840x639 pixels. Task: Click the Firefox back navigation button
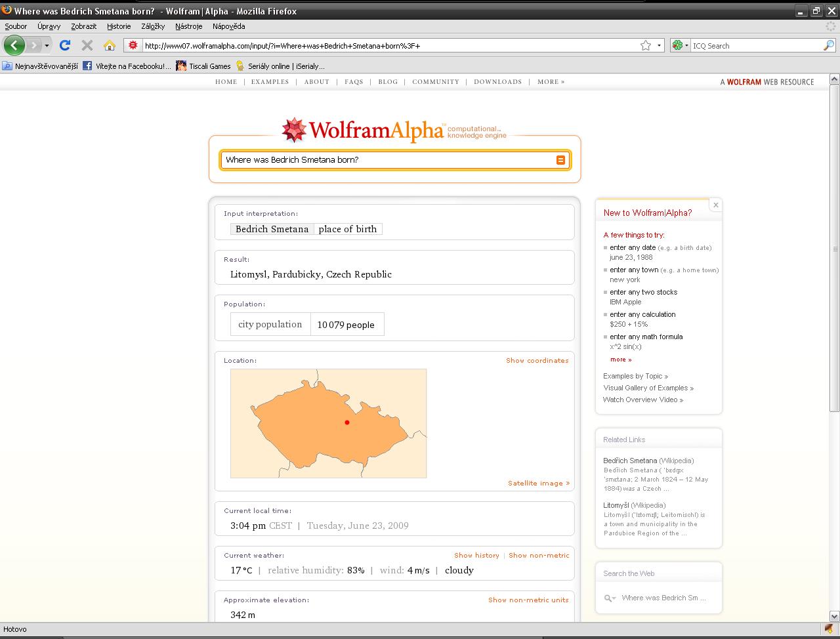point(14,45)
